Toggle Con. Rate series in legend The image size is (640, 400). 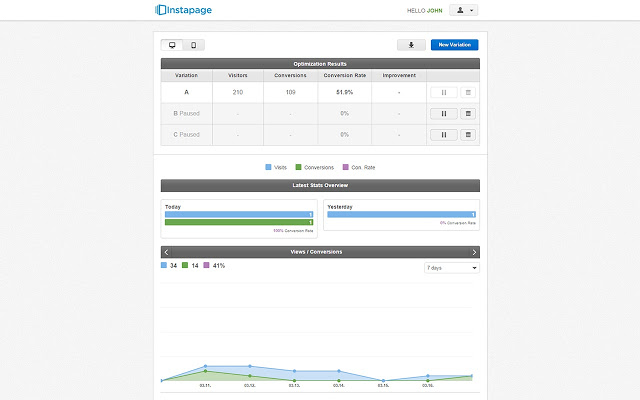pos(359,167)
